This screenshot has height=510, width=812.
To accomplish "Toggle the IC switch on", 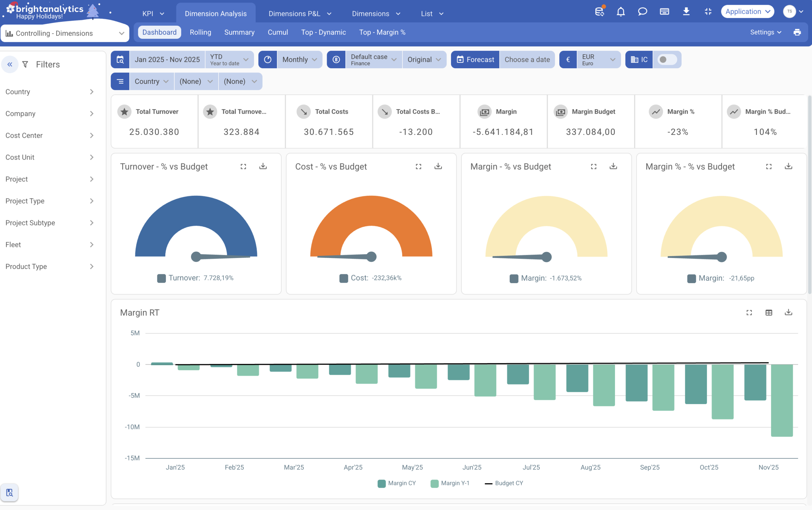I will click(x=667, y=60).
